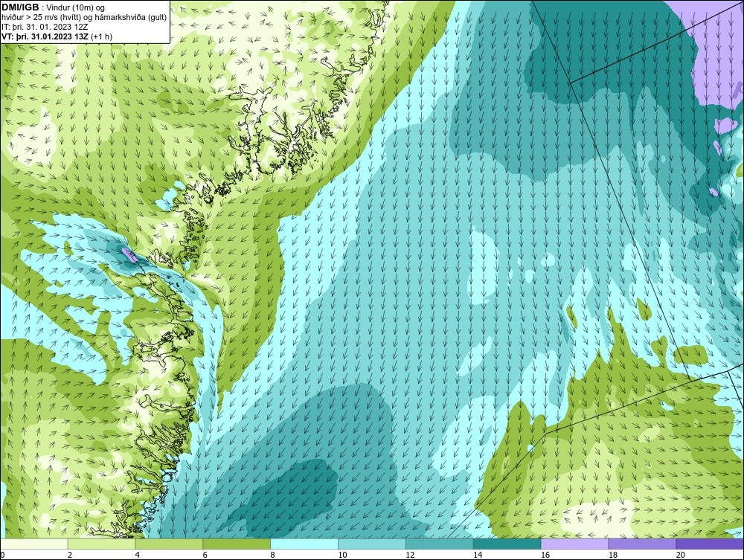This screenshot has width=744, height=560.
Task: Click the medium purple 18–20 m/s color swatch
Action: (x=643, y=544)
